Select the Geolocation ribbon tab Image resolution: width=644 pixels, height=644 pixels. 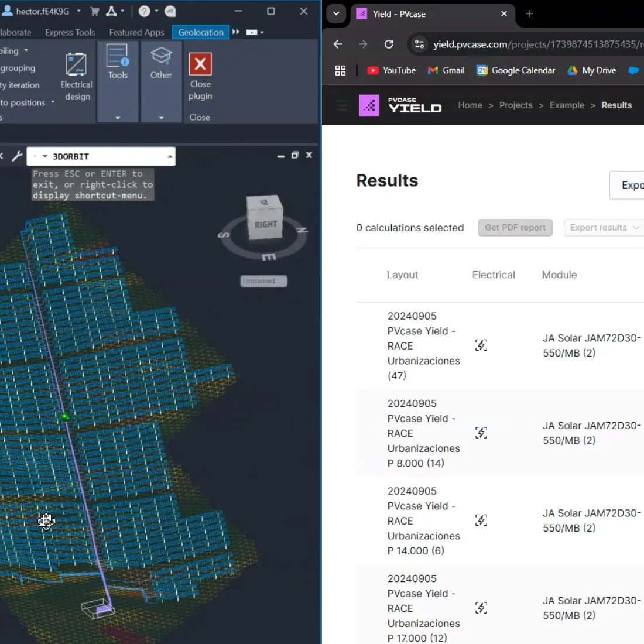[x=200, y=32]
